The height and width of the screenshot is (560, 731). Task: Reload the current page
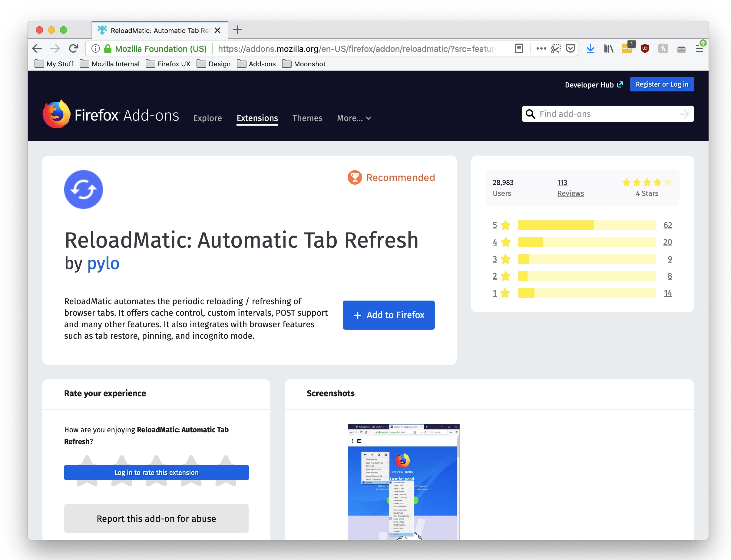73,49
